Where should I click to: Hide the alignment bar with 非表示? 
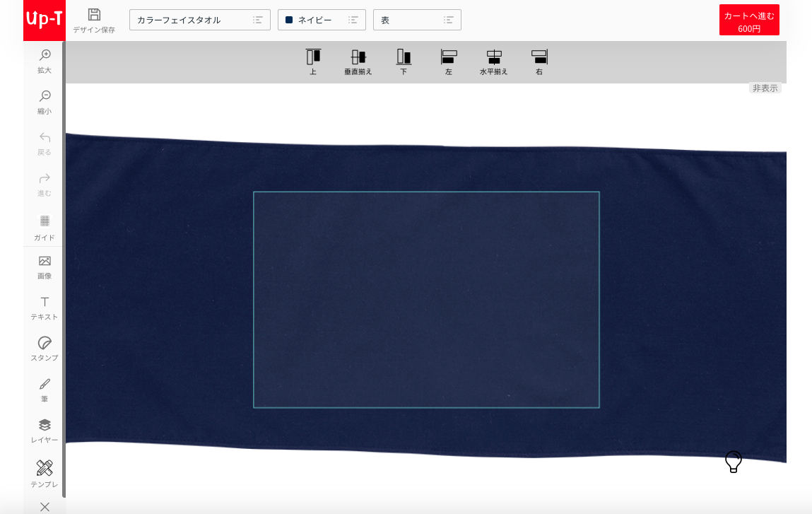[x=765, y=88]
